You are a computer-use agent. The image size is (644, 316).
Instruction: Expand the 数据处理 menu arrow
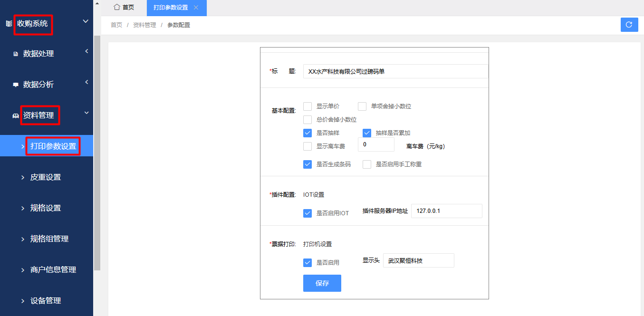point(87,51)
